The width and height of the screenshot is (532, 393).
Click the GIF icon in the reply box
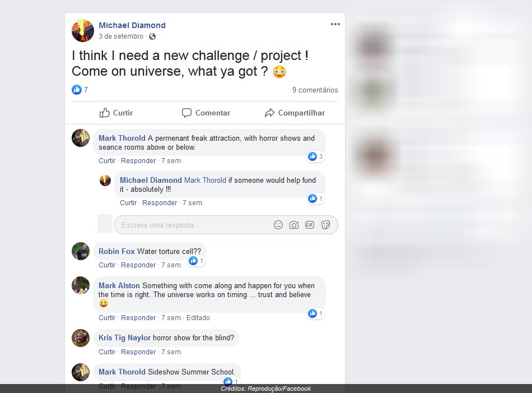point(310,225)
